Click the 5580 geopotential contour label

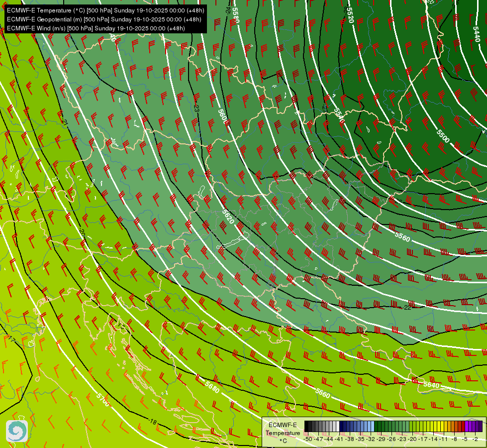[236, 16]
